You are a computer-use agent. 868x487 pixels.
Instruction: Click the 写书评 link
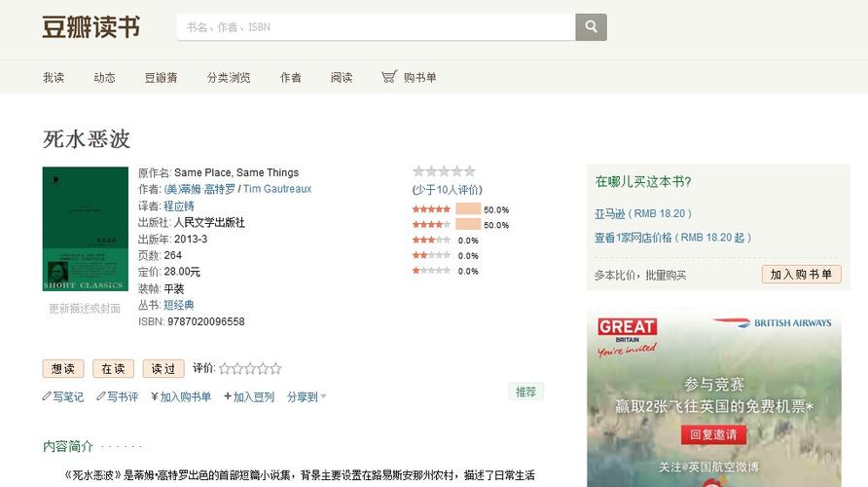pos(123,396)
